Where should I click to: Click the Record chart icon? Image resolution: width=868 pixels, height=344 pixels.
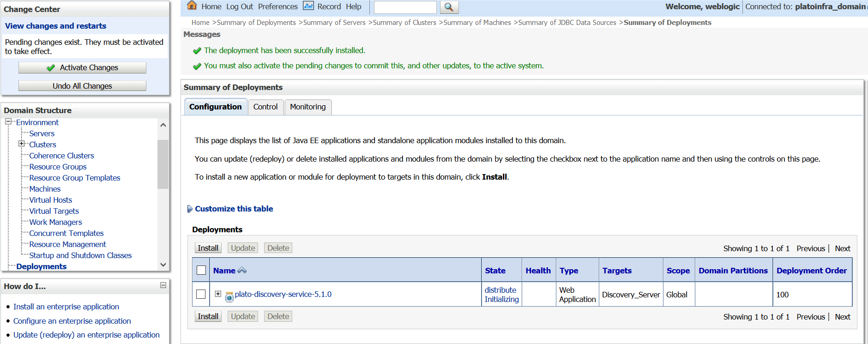pyautogui.click(x=308, y=6)
